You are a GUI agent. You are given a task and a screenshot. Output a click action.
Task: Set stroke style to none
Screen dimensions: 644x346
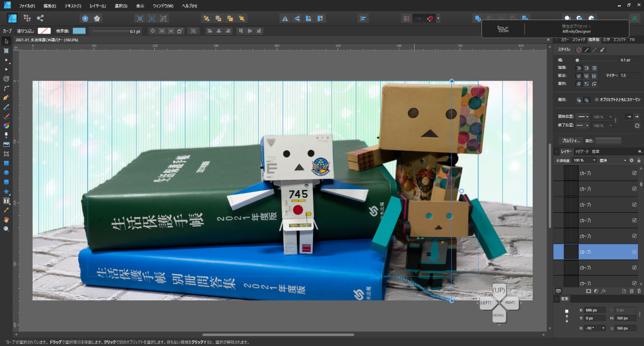(579, 50)
